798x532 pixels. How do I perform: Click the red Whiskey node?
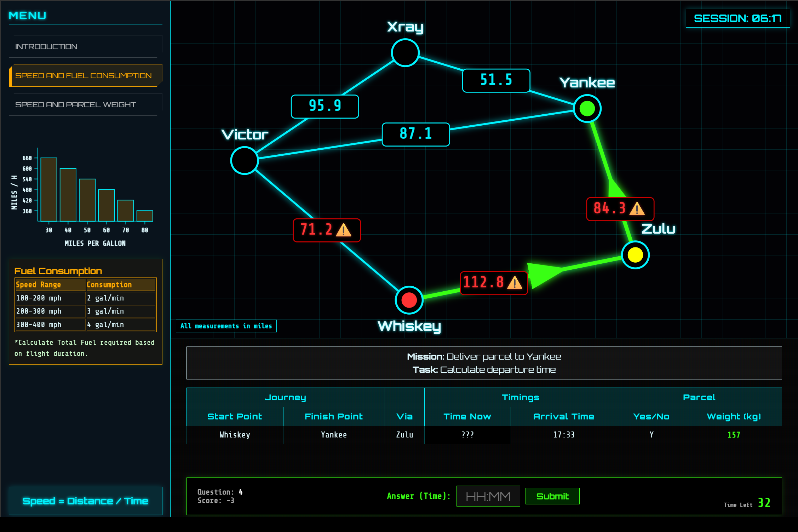409,300
